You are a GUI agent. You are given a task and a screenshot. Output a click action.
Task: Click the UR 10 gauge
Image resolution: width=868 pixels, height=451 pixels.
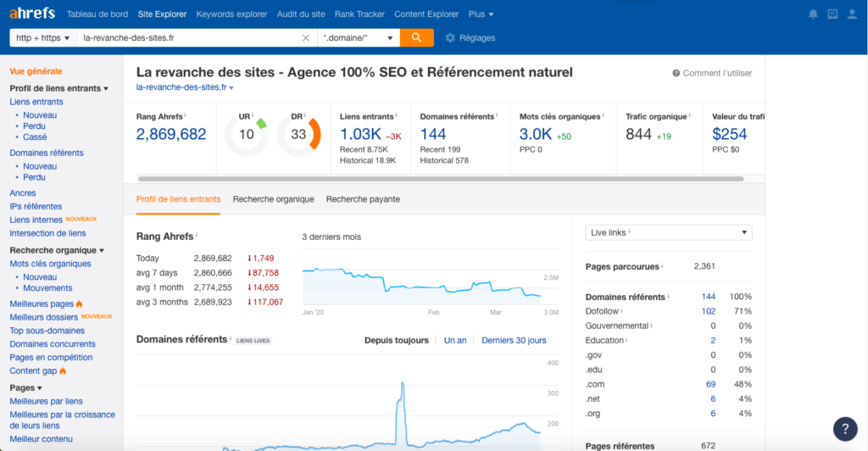pyautogui.click(x=247, y=134)
